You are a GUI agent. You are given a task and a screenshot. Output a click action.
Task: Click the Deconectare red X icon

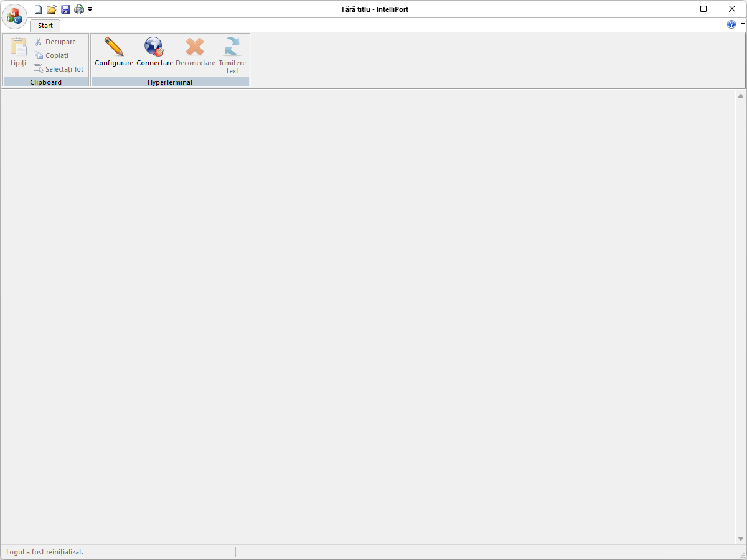point(195,48)
